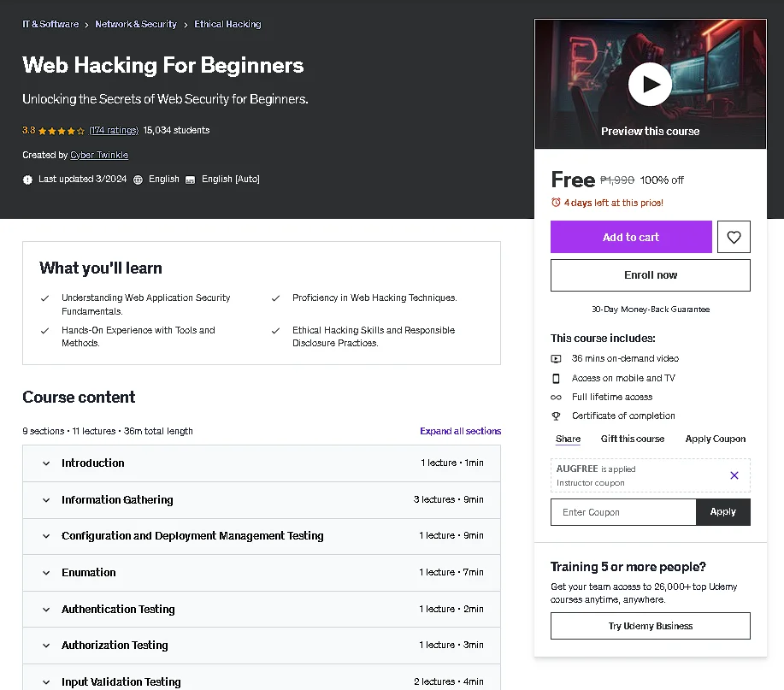Add course to wishlist heart icon
This screenshot has width=784, height=690.
coord(734,237)
